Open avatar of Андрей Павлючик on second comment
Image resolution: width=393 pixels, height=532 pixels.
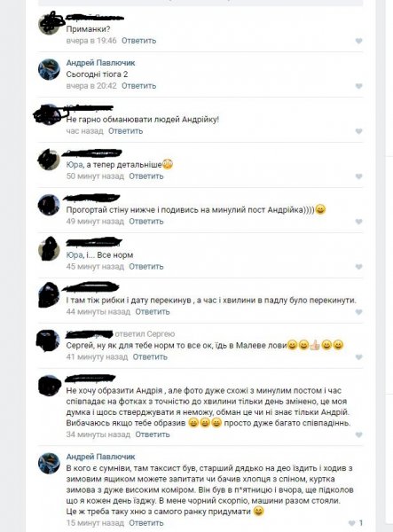[x=49, y=69]
